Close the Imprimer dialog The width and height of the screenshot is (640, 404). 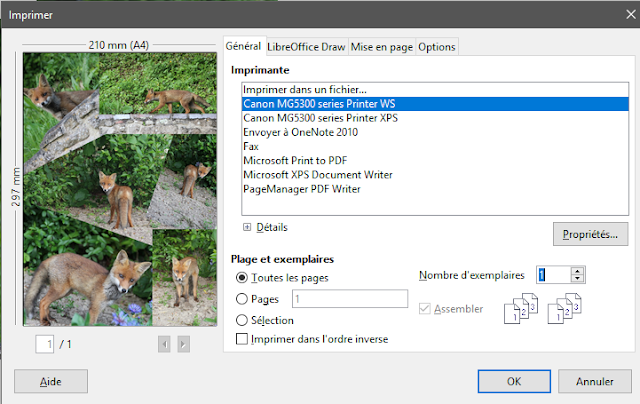click(x=630, y=15)
